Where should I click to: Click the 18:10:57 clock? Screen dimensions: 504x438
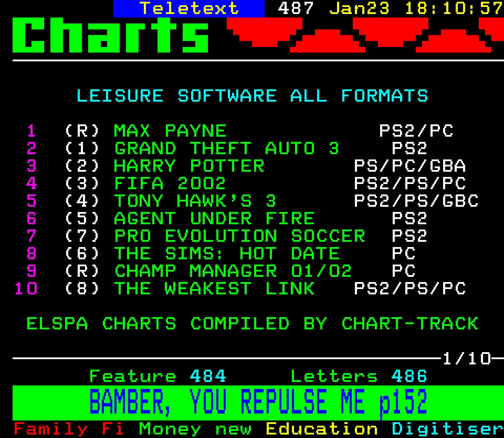pos(454,8)
